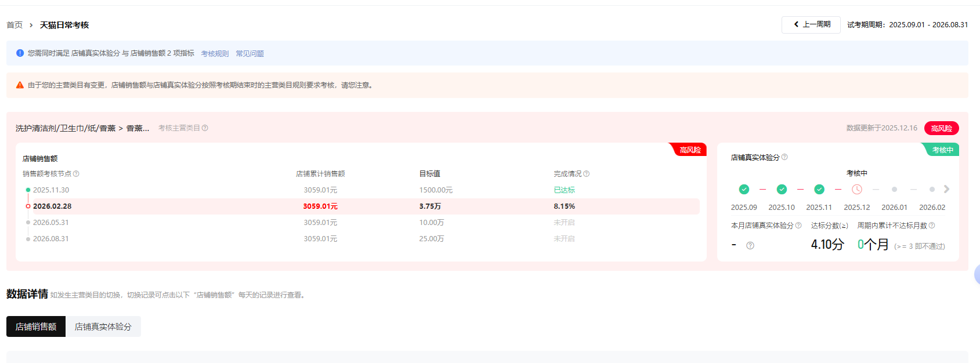Click help icon next to 销售额考核节点
The image size is (980, 363).
pyautogui.click(x=76, y=174)
